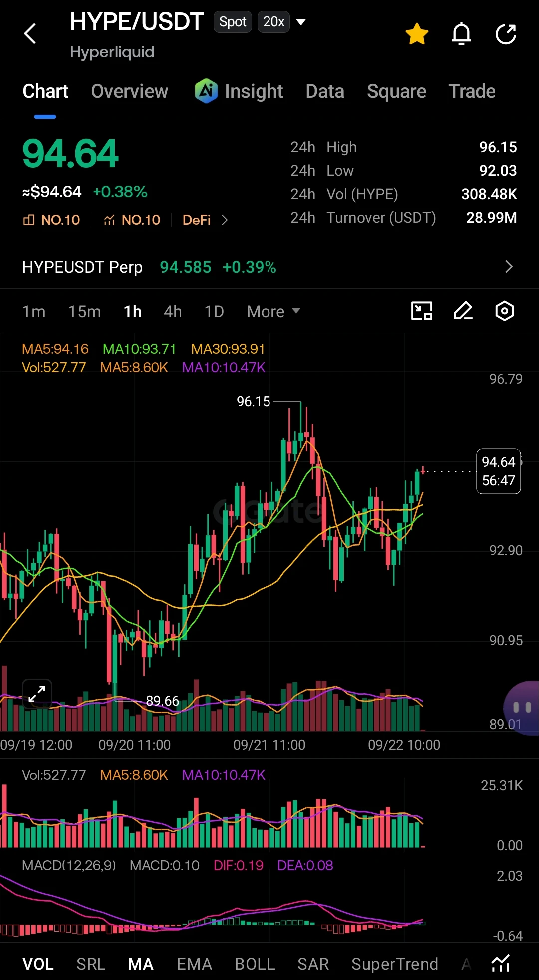Expand the trading pair type dropdown arrow
The width and height of the screenshot is (539, 980).
click(x=301, y=22)
